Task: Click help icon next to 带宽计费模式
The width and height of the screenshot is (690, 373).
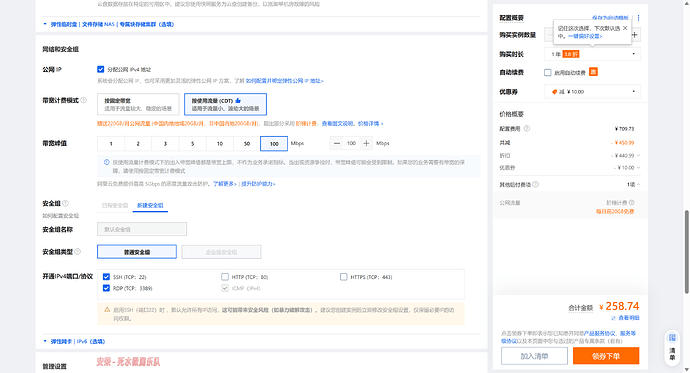Action: point(84,100)
